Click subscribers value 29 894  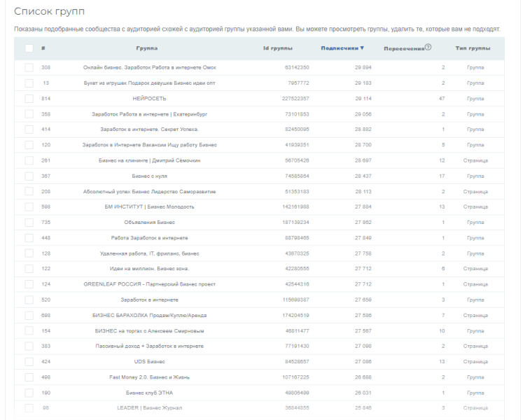363,67
